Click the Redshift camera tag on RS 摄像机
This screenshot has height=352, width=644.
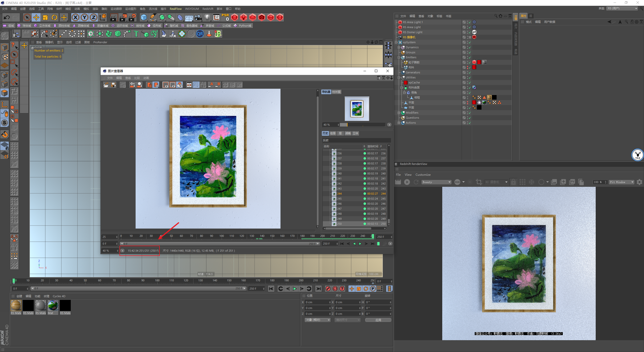(474, 37)
